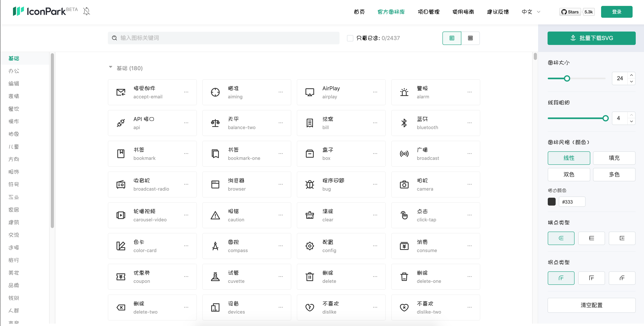Pick the balance-two scale icon
The width and height of the screenshot is (644, 326).
[215, 123]
